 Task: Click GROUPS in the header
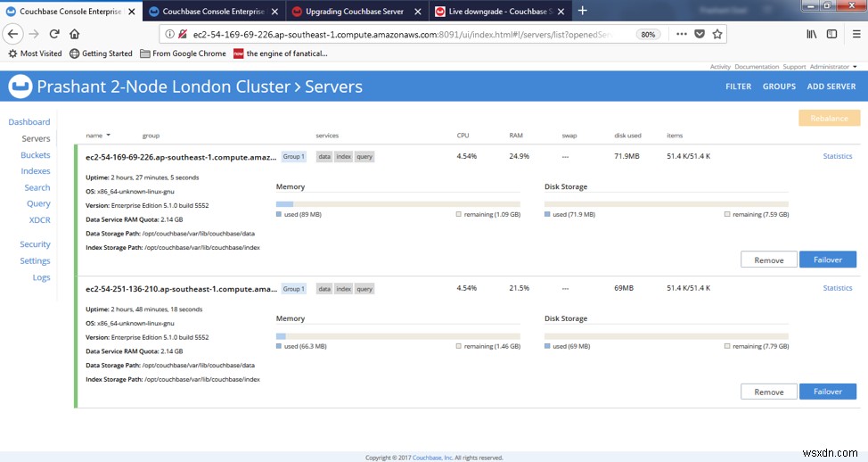point(779,87)
